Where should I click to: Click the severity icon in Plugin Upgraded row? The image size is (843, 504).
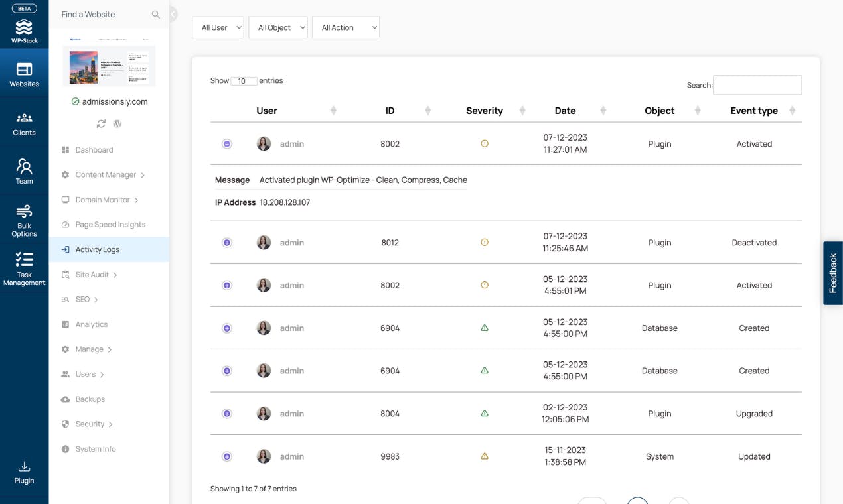point(485,414)
